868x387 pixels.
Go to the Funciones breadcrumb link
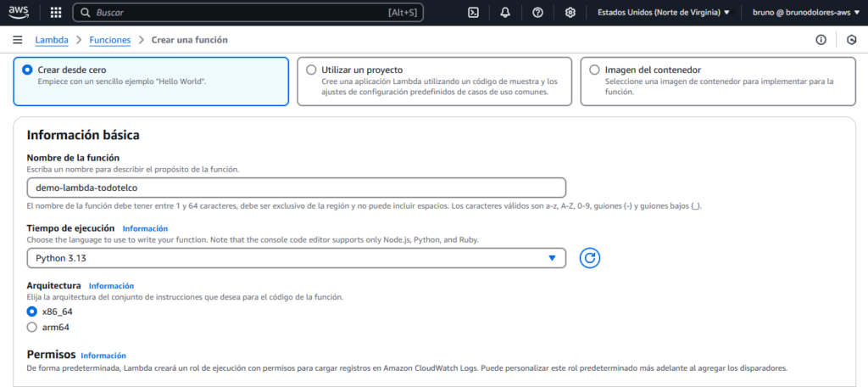(110, 40)
